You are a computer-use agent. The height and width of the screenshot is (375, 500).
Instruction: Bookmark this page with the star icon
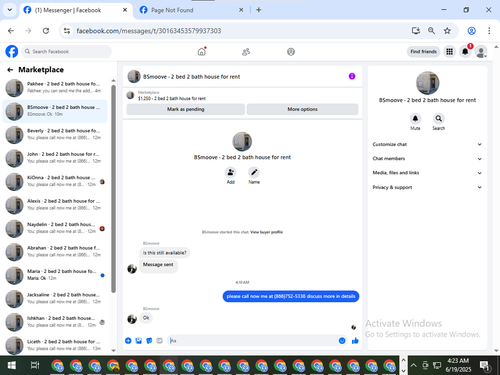447,31
